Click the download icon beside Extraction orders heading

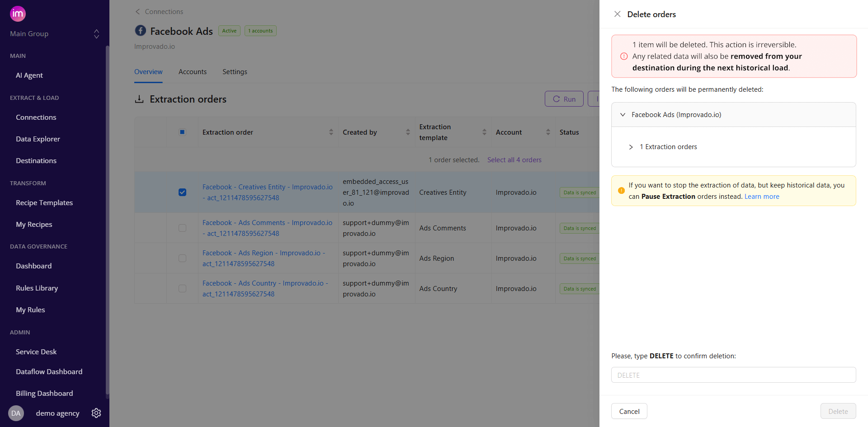tap(139, 99)
